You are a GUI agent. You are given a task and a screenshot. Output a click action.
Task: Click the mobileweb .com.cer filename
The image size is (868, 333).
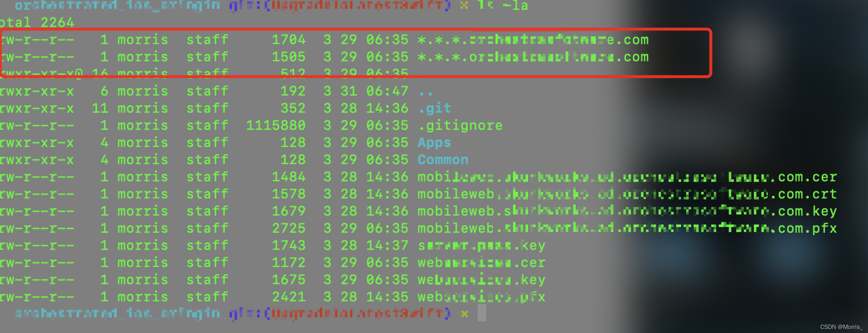tap(627, 177)
